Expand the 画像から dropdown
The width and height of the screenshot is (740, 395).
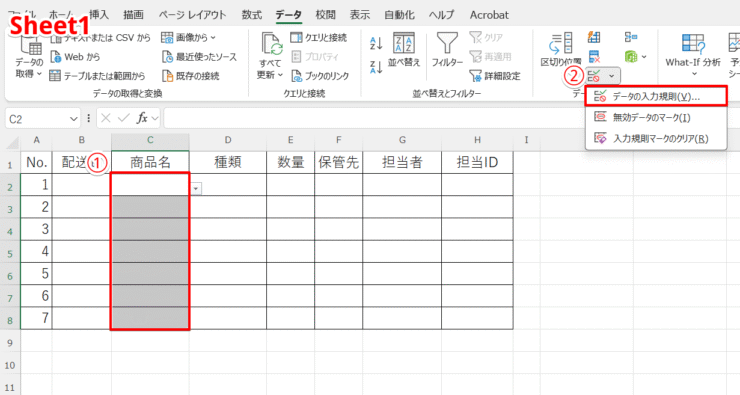pyautogui.click(x=213, y=37)
